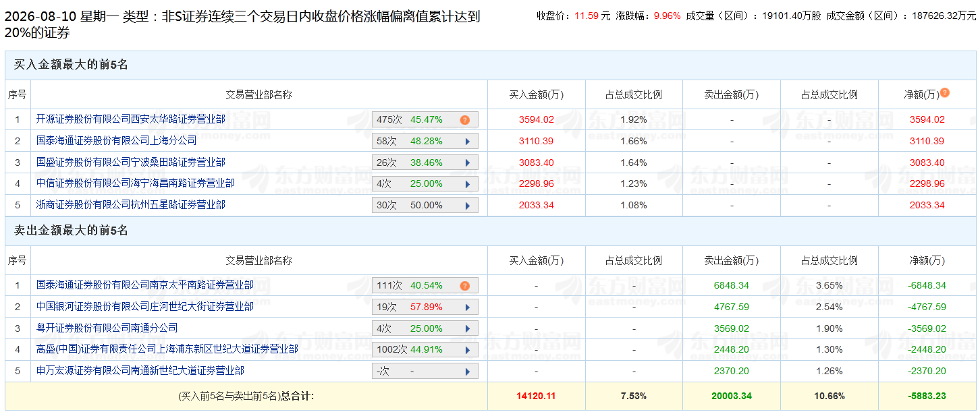Click orange question icon in 开源证券 row

[465, 120]
